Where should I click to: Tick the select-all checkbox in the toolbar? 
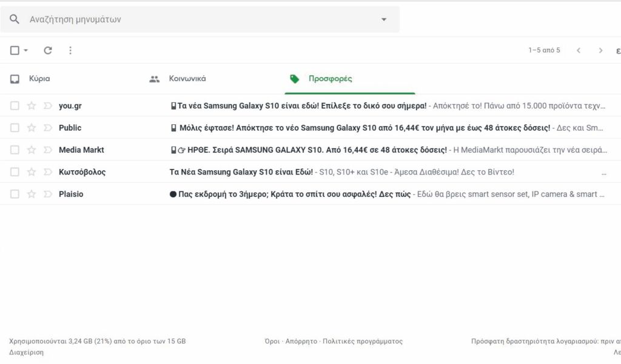click(x=15, y=50)
